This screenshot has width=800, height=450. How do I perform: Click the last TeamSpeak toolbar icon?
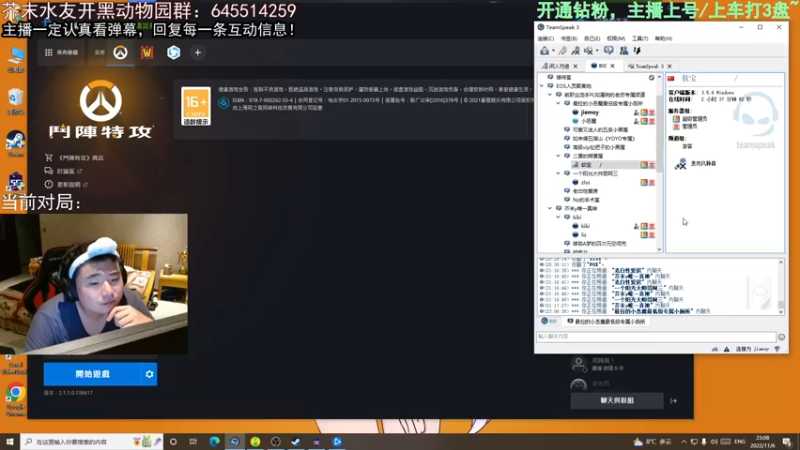pos(637,51)
